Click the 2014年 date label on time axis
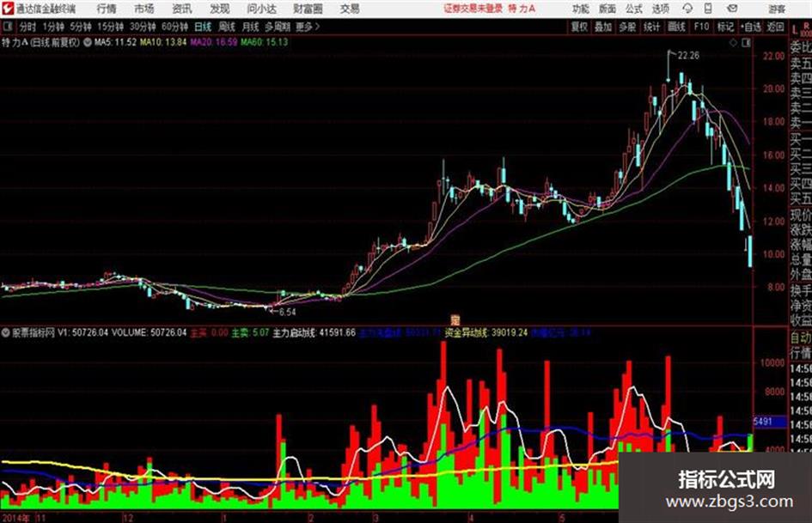Viewport: 812px width, 523px height. pos(16,517)
